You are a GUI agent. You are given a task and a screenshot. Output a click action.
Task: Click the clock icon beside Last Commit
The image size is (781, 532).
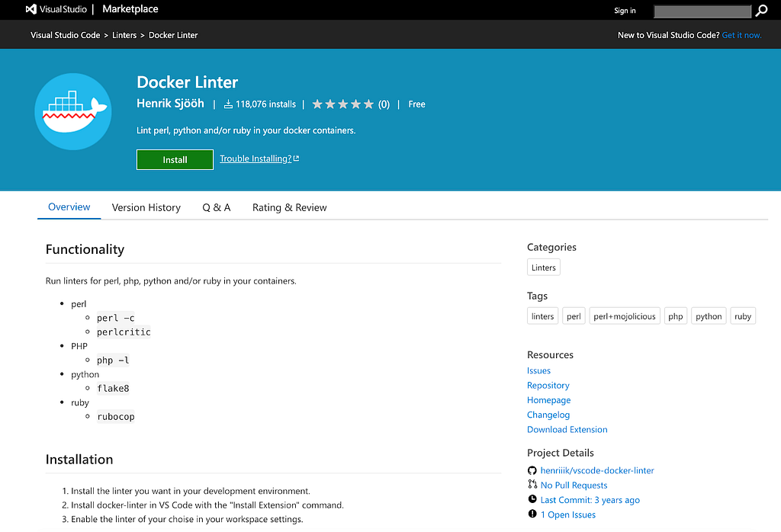click(x=532, y=499)
